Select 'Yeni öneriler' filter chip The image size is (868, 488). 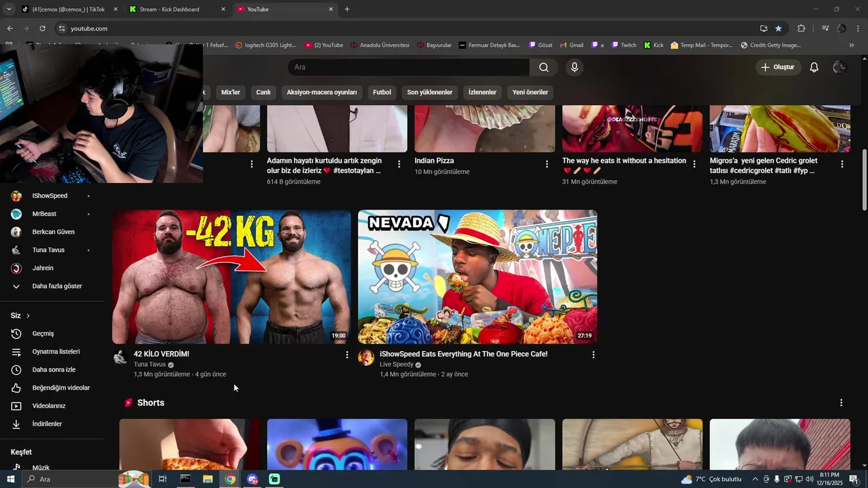click(530, 92)
